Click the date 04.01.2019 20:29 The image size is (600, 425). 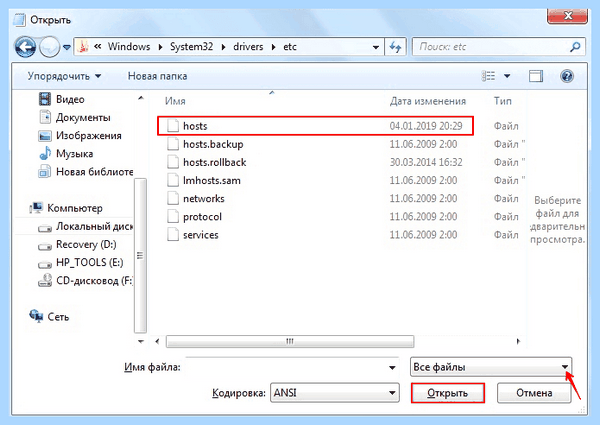tap(426, 126)
